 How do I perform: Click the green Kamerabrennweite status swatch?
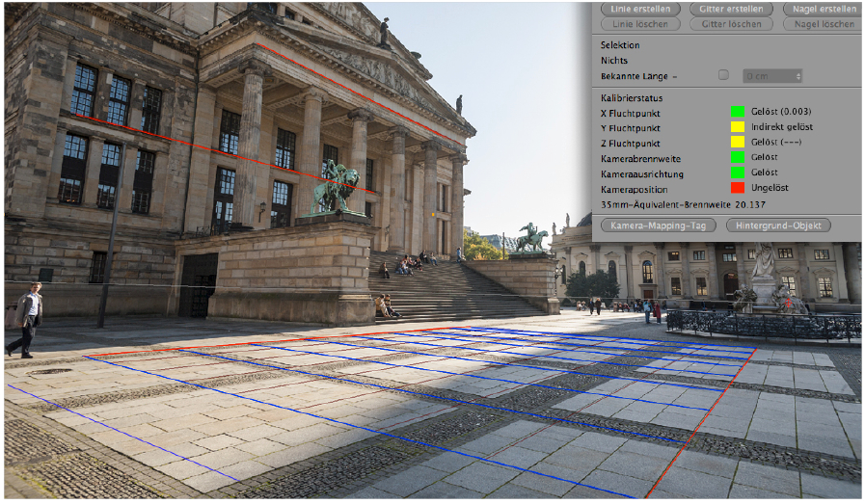tap(738, 157)
